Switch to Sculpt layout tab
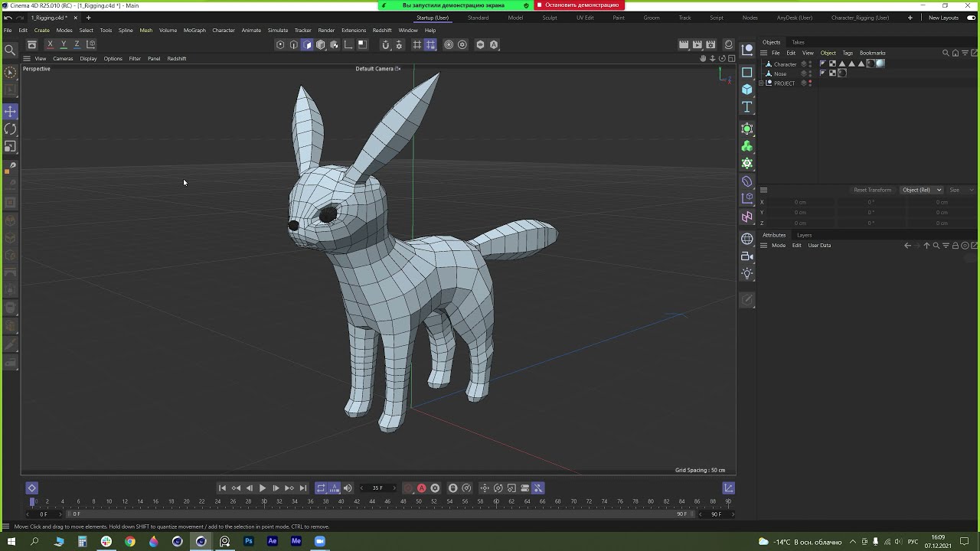The width and height of the screenshot is (980, 551). (550, 18)
